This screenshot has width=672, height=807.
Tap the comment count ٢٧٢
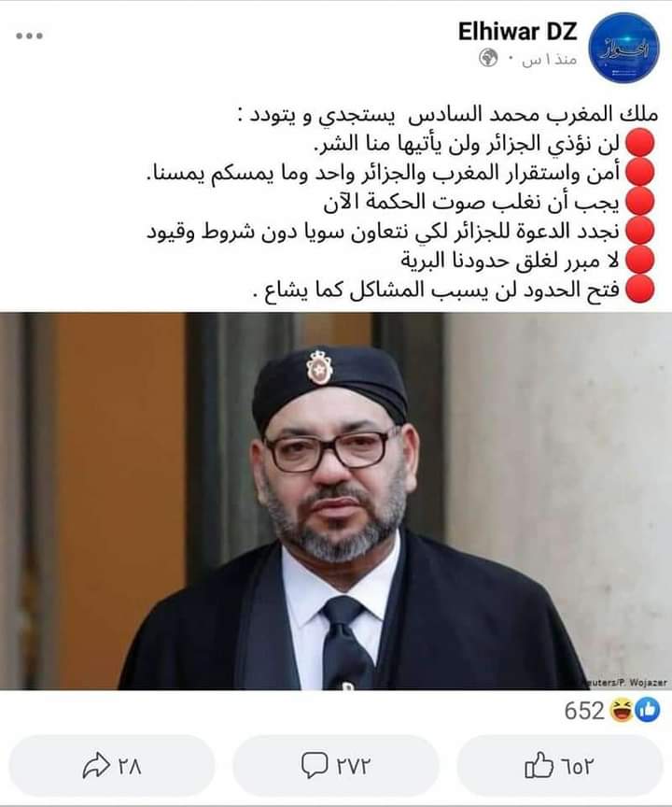click(353, 766)
